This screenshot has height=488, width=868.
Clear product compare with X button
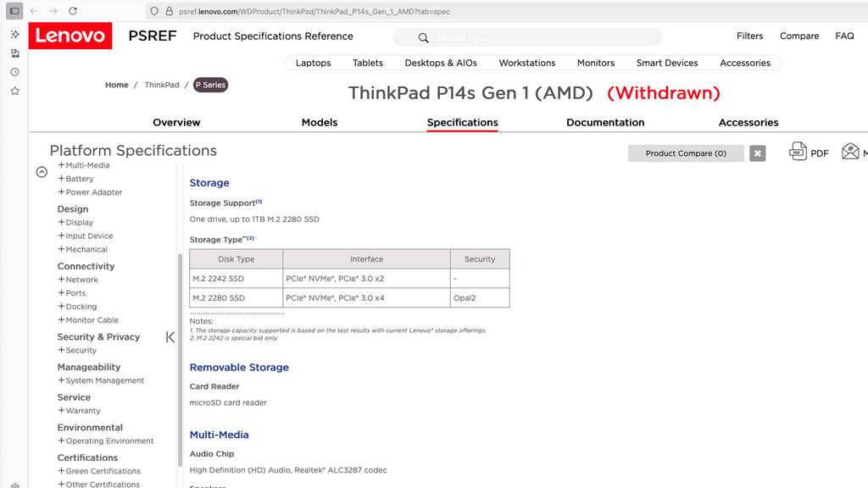point(757,153)
